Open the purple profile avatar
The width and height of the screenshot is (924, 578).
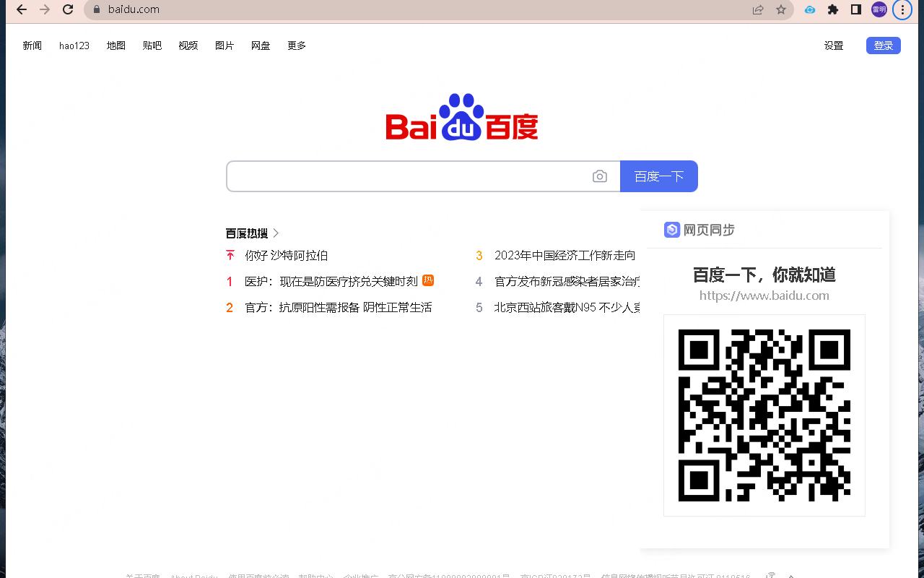[879, 9]
